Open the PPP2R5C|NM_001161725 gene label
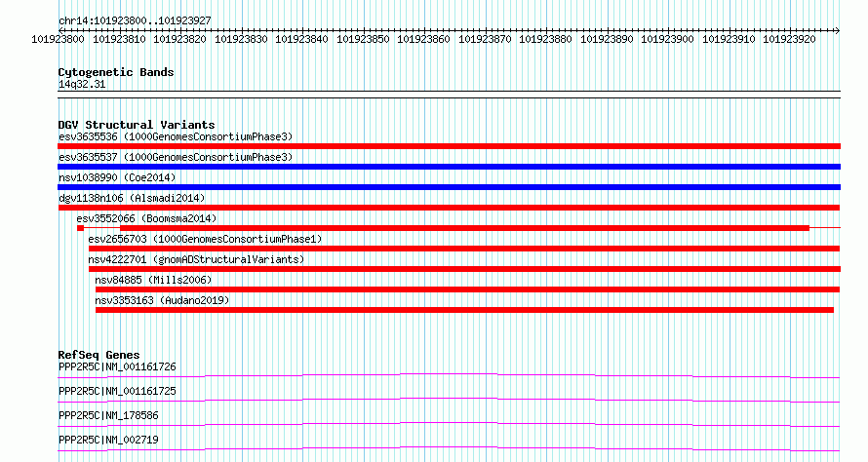868x462 pixels. coord(117,391)
